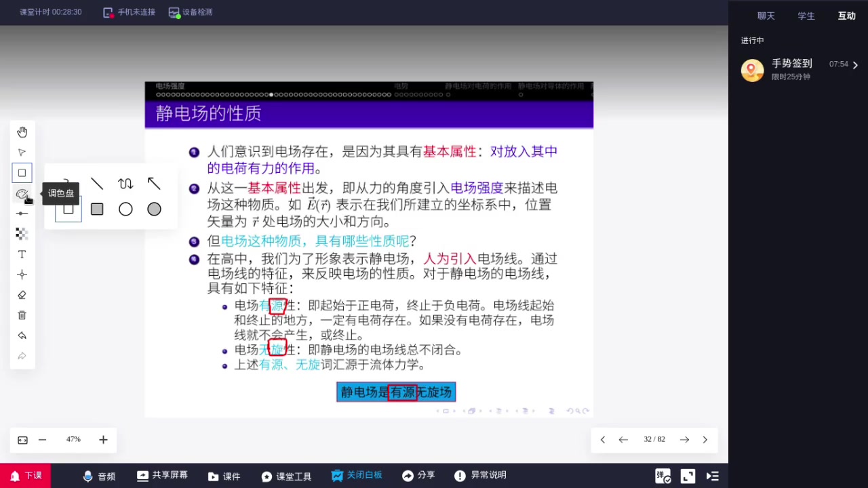Select the hand pan tool
This screenshot has width=868, height=488.
click(x=22, y=132)
